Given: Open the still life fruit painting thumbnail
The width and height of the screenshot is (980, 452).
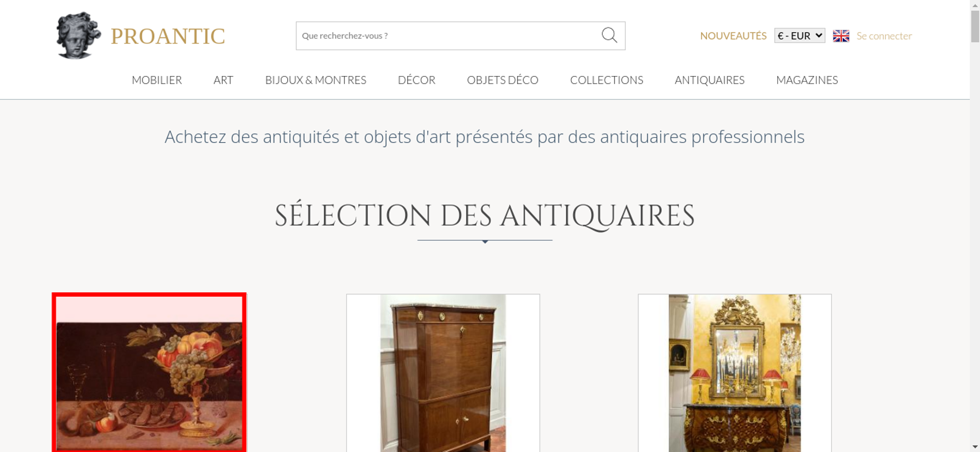Looking at the screenshot, I should [x=149, y=373].
